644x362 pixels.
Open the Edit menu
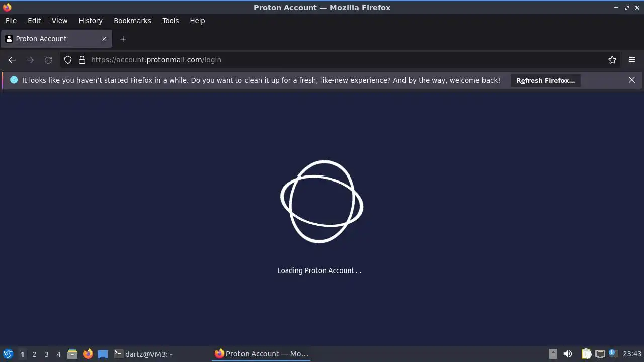tap(34, 21)
